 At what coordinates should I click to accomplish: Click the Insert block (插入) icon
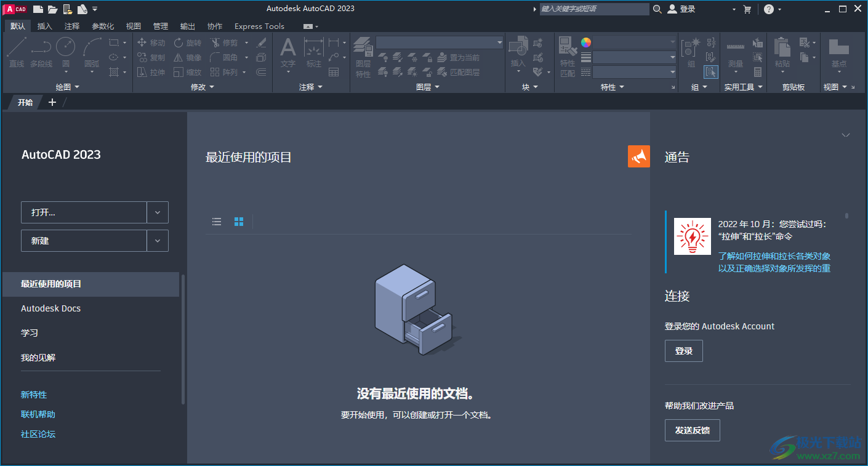(518, 52)
